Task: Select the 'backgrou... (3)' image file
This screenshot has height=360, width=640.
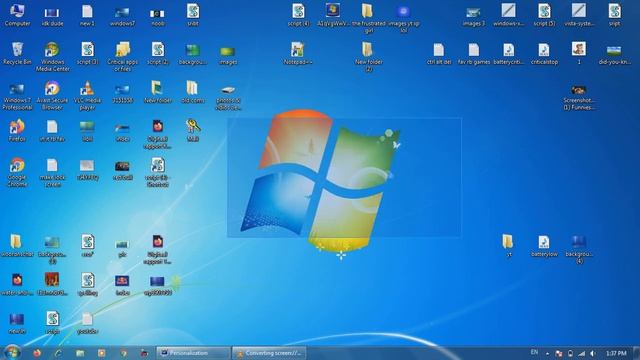Action: pos(52,249)
